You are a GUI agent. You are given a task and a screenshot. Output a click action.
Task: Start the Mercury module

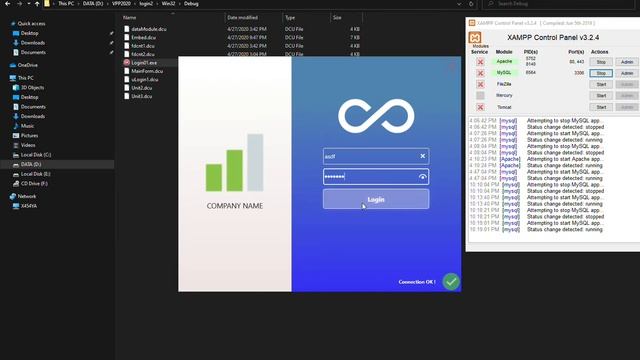pos(601,96)
